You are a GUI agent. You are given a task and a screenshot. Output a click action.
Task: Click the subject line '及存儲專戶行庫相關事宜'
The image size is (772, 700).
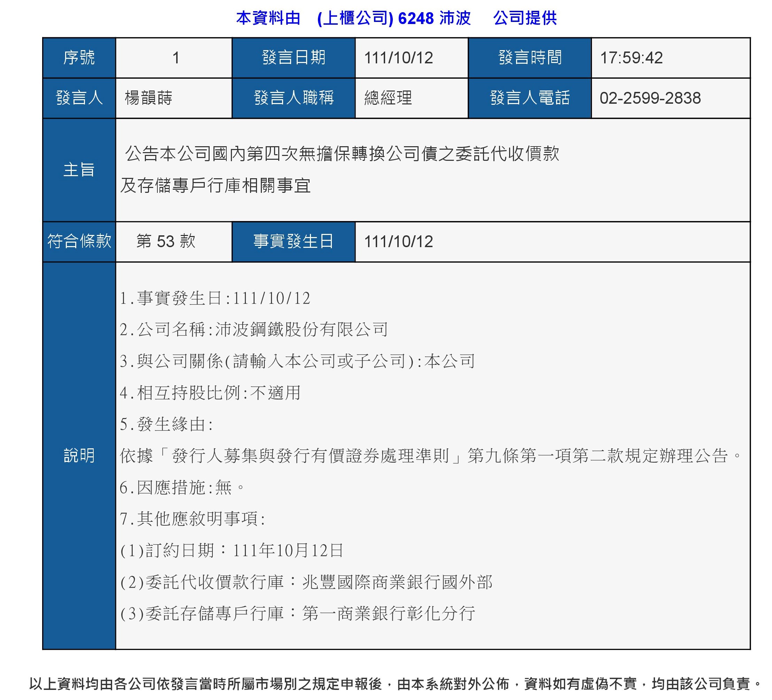pos(216,186)
